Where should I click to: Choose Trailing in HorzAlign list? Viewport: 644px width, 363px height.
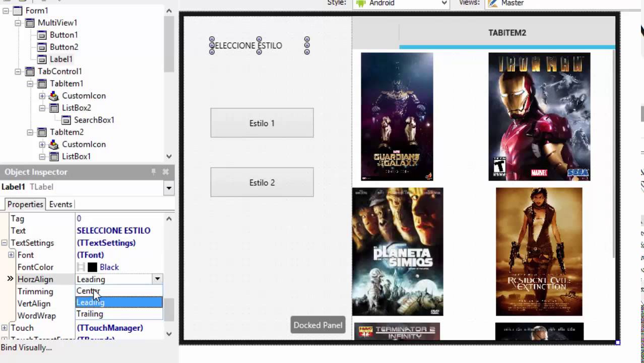pos(119,314)
